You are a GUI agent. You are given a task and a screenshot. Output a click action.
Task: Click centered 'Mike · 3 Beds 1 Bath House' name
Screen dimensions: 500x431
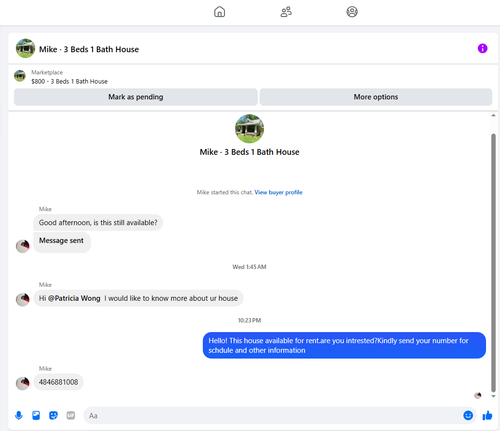click(249, 152)
